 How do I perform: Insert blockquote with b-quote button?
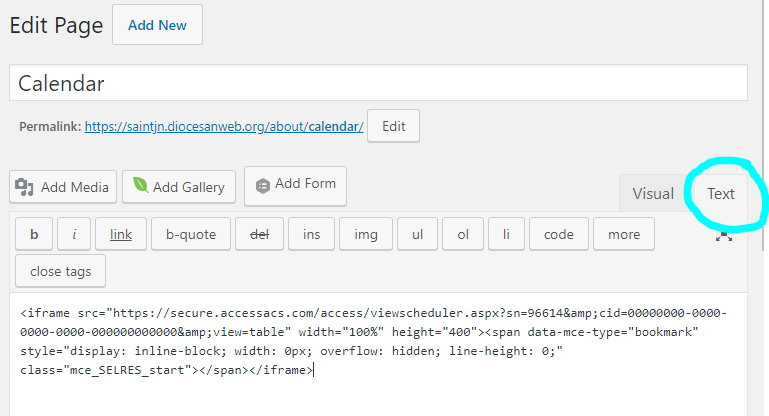(x=191, y=234)
